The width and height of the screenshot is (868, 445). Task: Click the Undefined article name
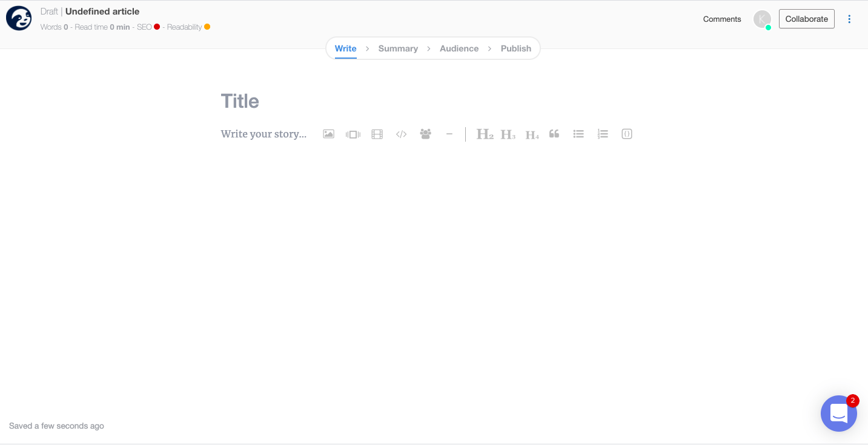102,12
